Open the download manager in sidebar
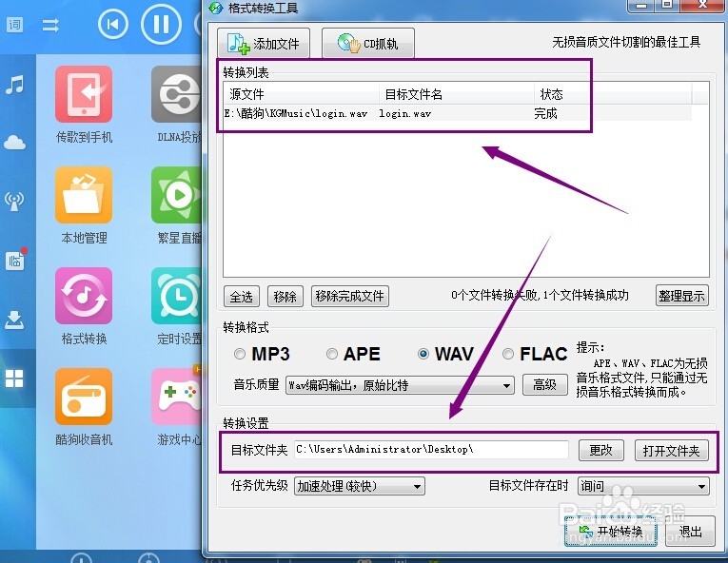 14,320
